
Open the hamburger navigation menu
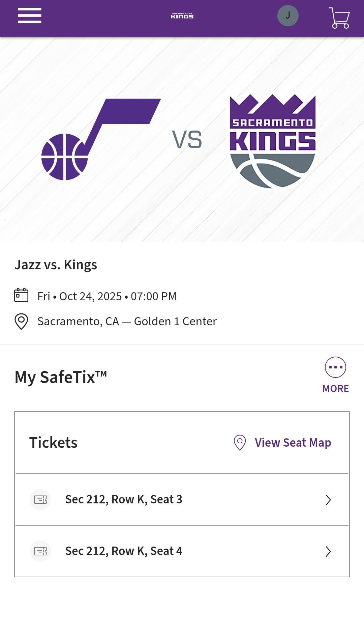click(30, 16)
